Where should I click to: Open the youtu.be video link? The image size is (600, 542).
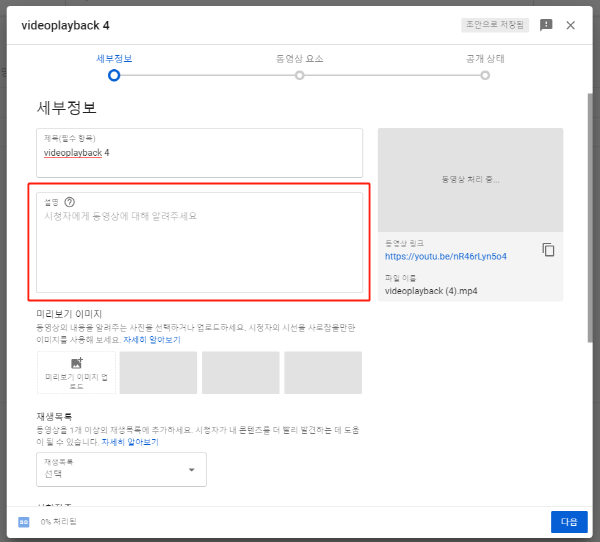(x=445, y=256)
